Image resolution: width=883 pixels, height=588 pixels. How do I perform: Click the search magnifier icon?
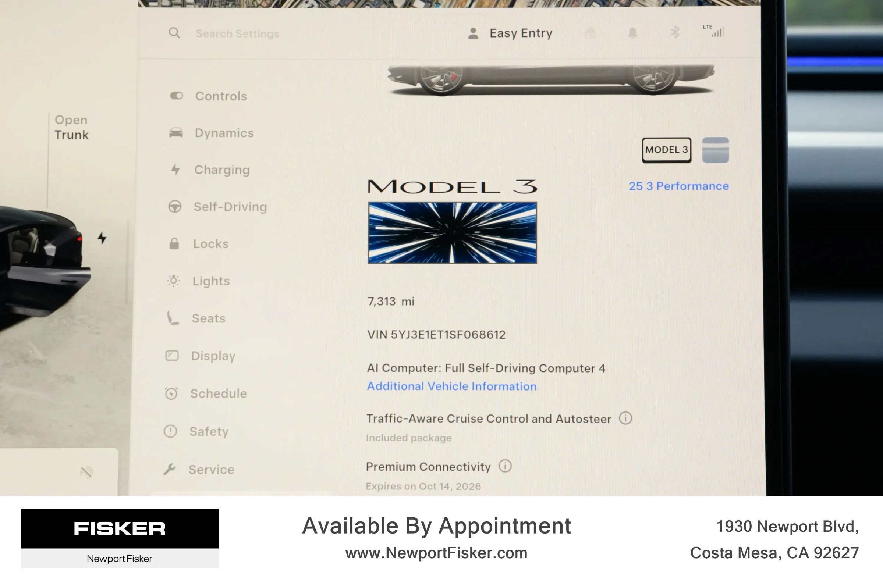174,33
